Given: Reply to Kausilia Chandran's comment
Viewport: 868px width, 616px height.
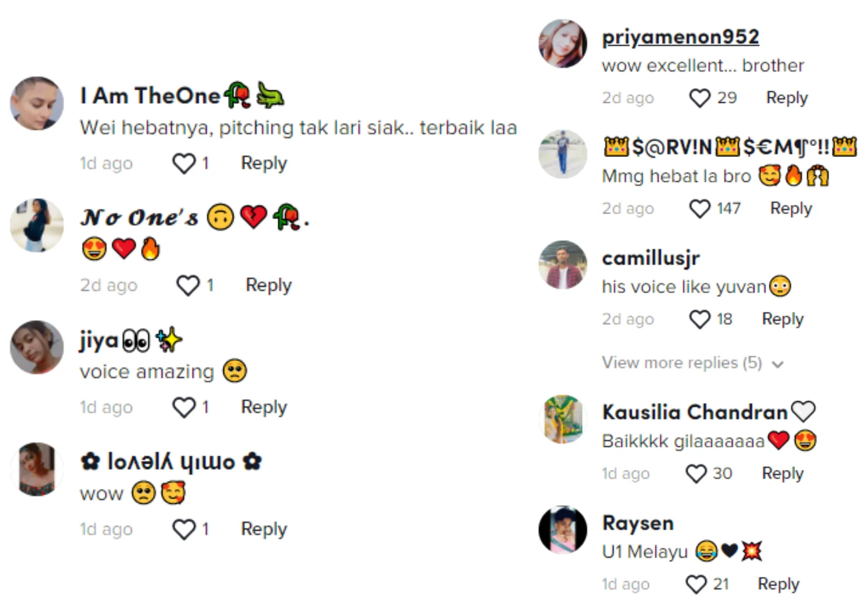Looking at the screenshot, I should [x=783, y=473].
